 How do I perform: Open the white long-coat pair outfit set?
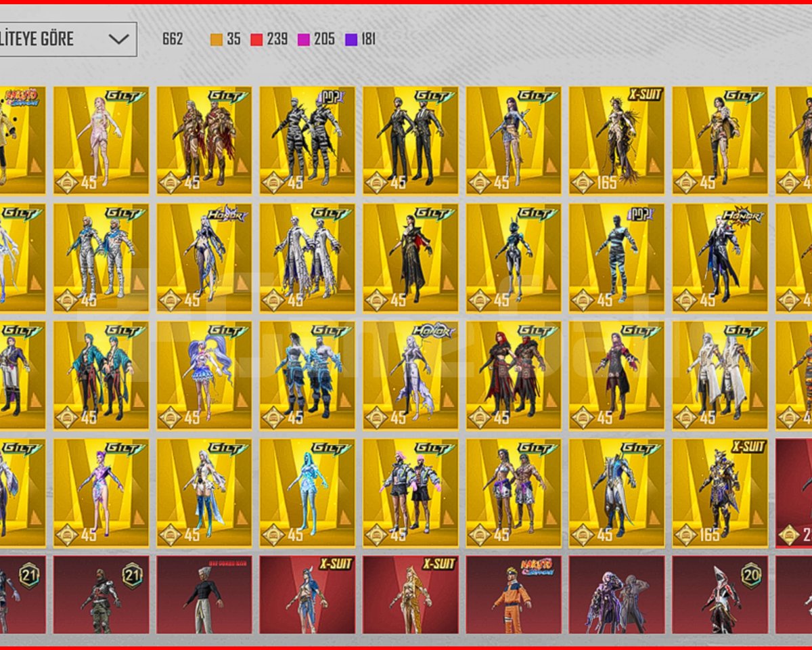[x=307, y=258]
